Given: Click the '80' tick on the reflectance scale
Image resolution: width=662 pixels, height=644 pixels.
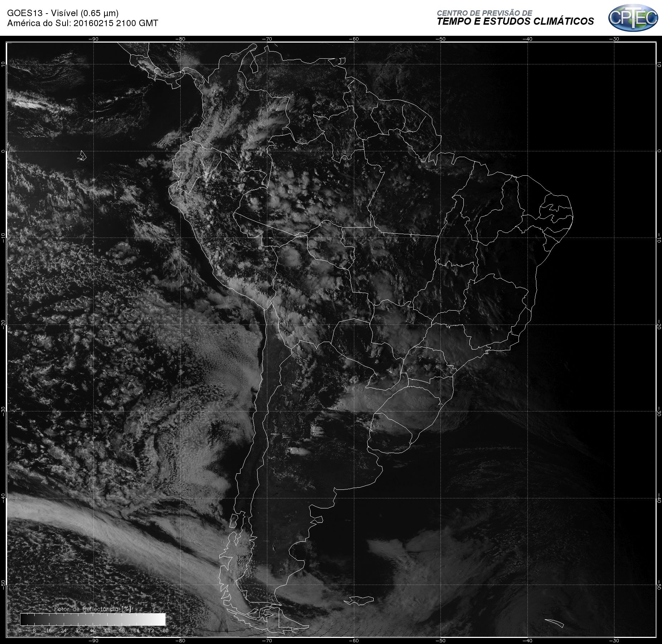Looking at the screenshot, I should click(x=165, y=631).
